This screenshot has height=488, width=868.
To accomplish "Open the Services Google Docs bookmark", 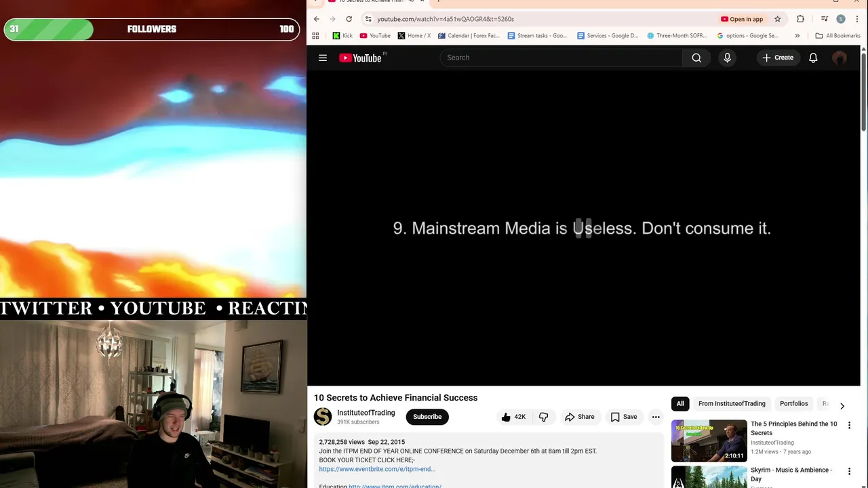I will 608,35.
